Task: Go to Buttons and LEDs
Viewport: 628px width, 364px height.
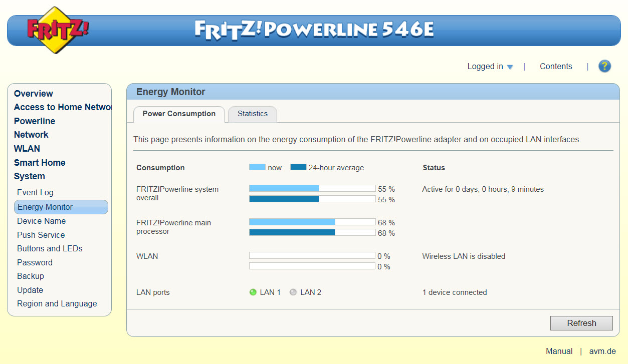Action: click(x=50, y=248)
